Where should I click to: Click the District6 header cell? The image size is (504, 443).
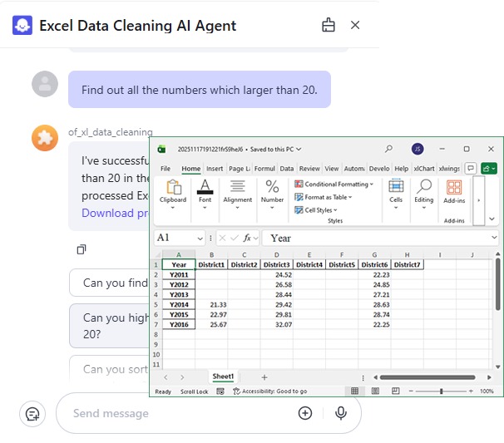[374, 264]
